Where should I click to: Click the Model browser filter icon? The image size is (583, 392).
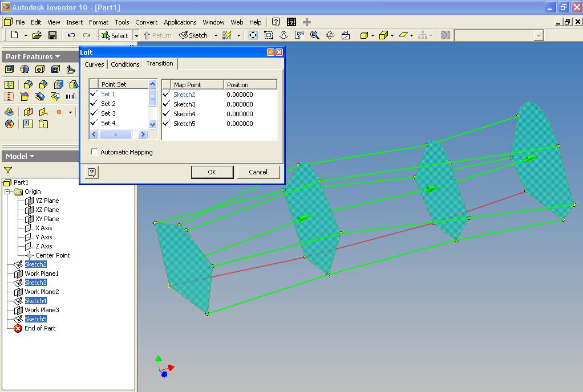[8, 170]
